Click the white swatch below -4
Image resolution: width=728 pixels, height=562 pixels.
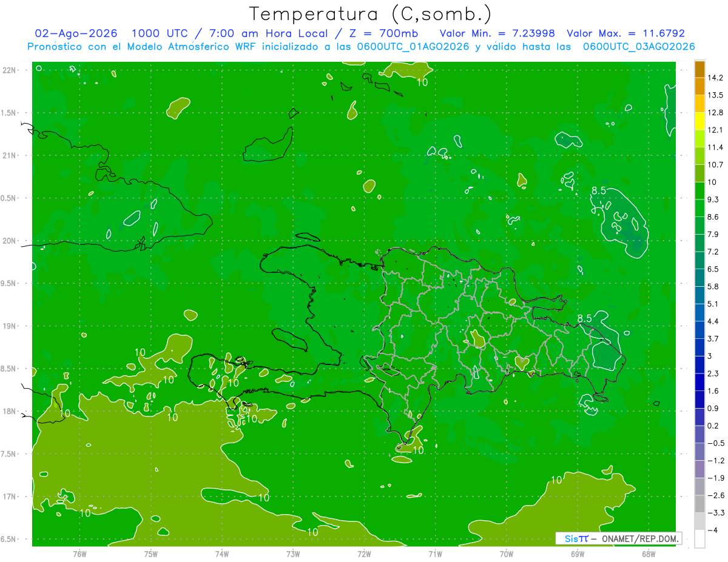pos(699,539)
